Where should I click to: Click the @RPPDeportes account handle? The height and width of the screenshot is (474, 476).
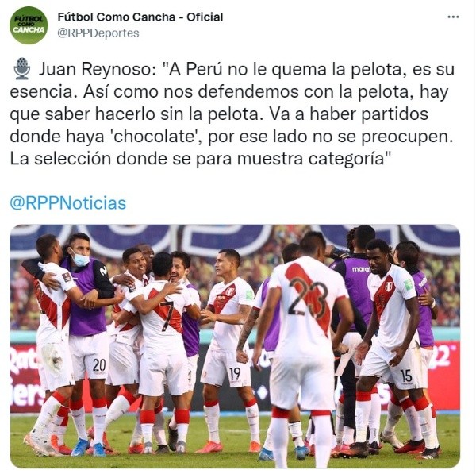(98, 33)
